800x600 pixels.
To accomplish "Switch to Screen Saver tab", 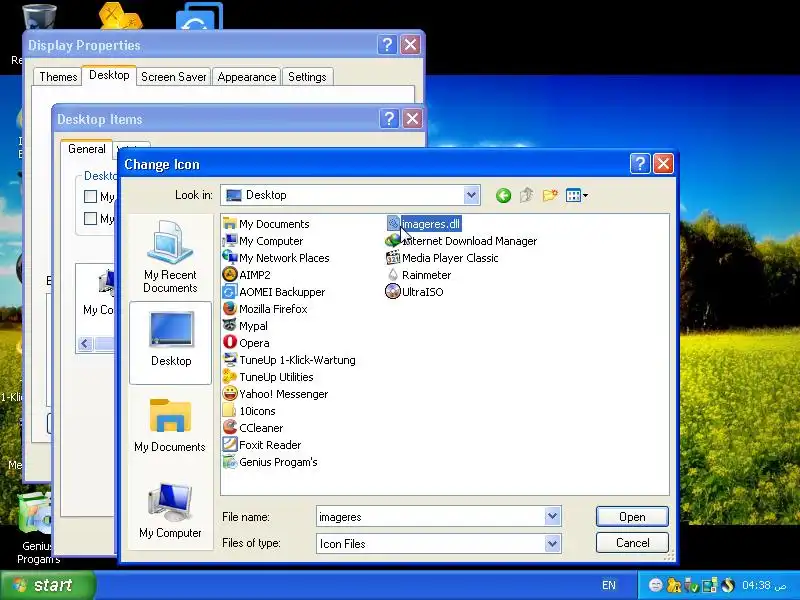I will [x=173, y=77].
